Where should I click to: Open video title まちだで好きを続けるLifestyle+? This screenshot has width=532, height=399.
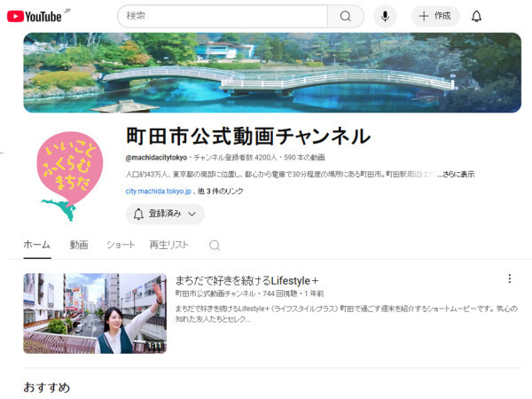(246, 280)
